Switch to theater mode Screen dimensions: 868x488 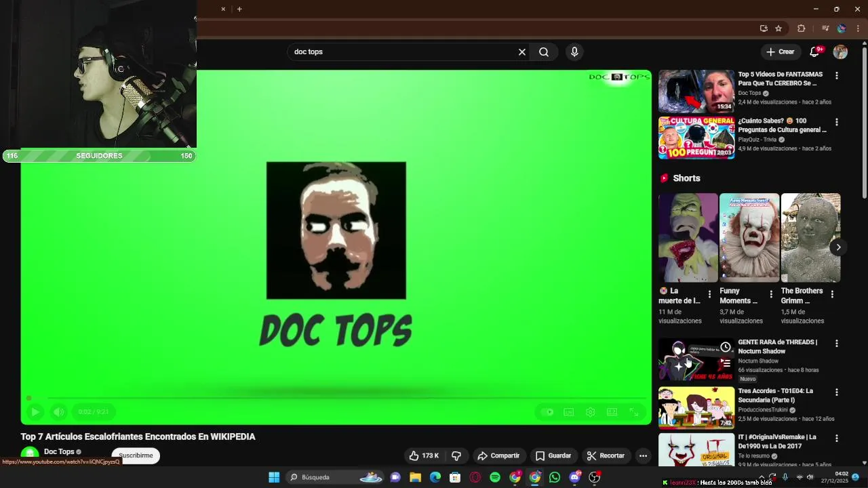pyautogui.click(x=612, y=412)
